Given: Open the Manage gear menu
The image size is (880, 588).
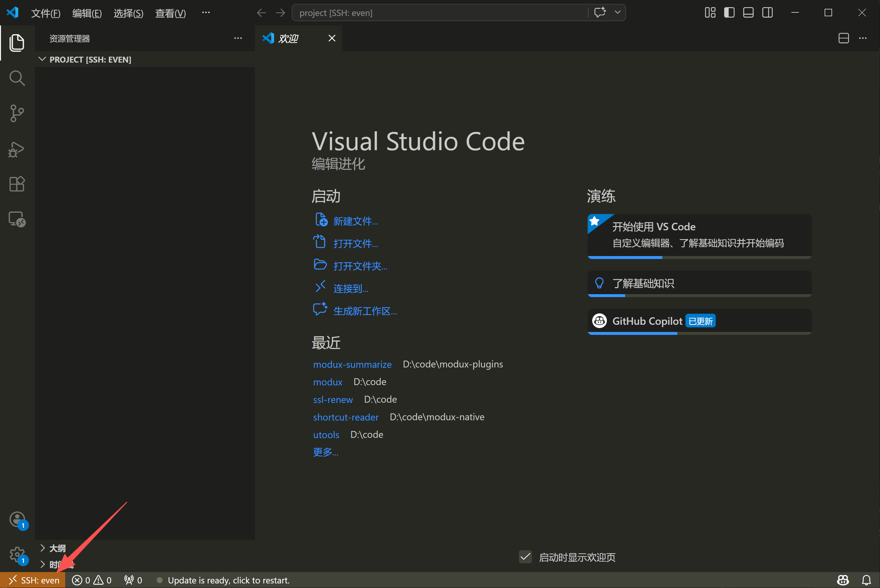Looking at the screenshot, I should tap(18, 555).
